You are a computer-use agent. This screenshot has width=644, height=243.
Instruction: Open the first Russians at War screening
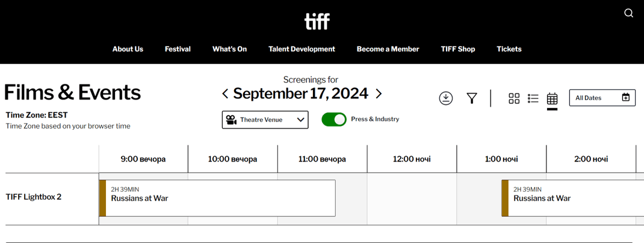coord(217,198)
